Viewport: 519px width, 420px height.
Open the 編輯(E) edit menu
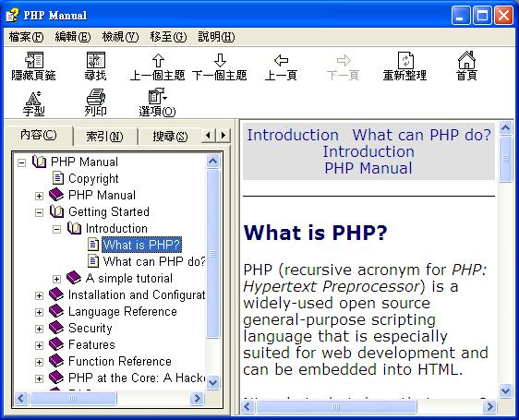pos(73,37)
